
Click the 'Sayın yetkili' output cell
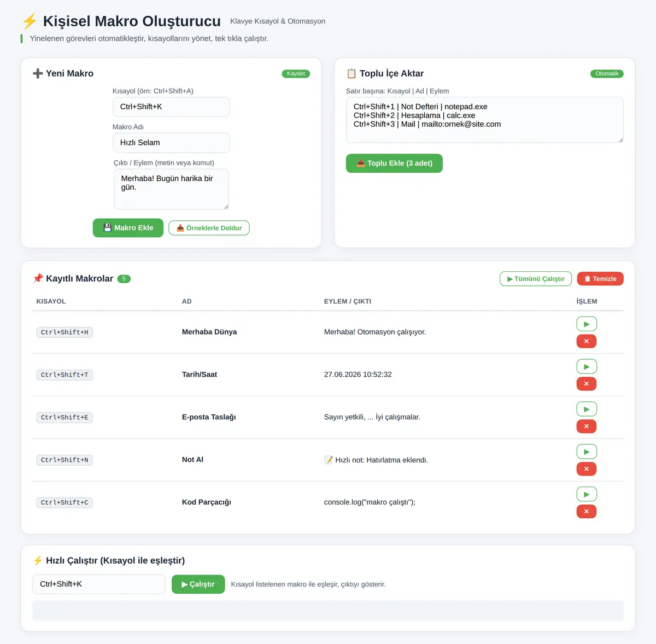tap(372, 417)
